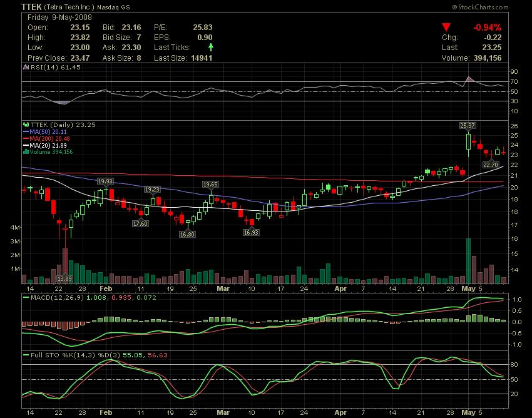
Task: Click the MA(200) 20.48 legend entry
Action: [x=49, y=139]
